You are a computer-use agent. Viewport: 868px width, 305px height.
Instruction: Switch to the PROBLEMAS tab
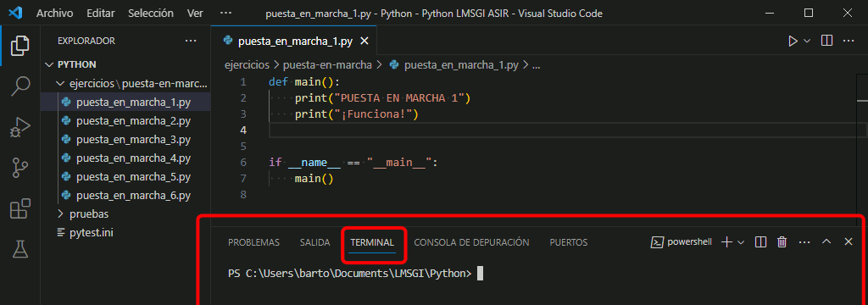point(253,242)
